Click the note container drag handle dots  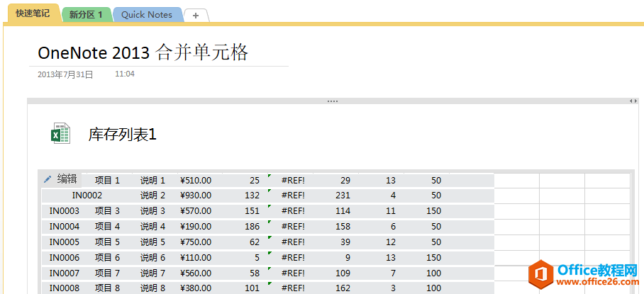(x=332, y=101)
